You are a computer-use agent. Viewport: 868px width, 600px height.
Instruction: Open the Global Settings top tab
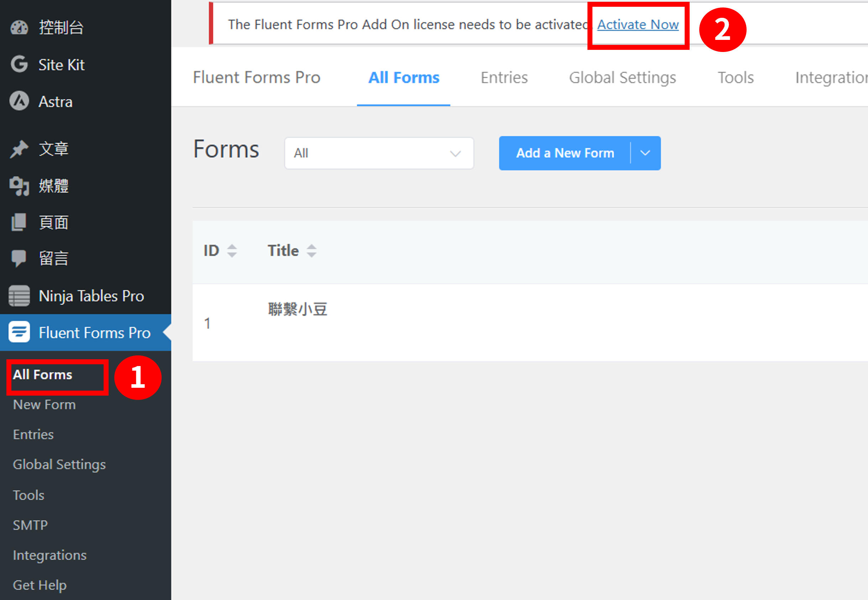point(623,78)
